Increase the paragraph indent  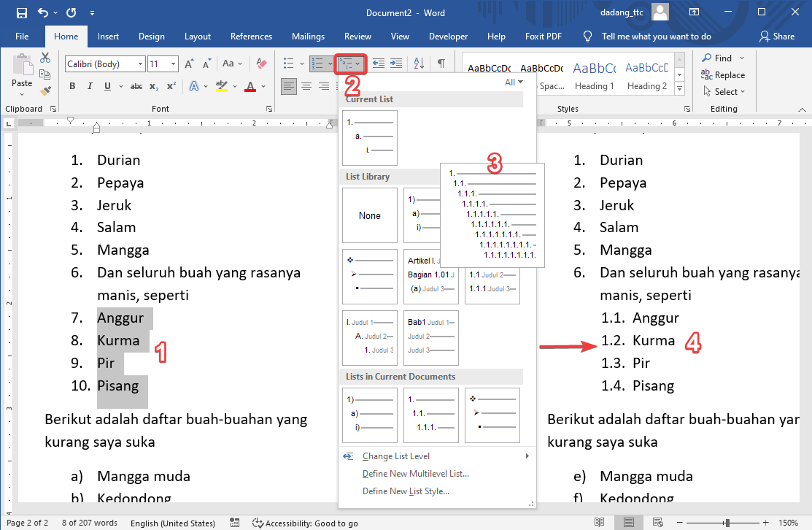pyautogui.click(x=396, y=64)
